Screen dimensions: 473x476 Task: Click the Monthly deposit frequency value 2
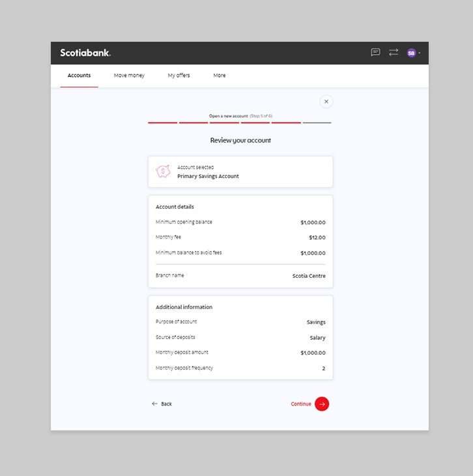(323, 368)
